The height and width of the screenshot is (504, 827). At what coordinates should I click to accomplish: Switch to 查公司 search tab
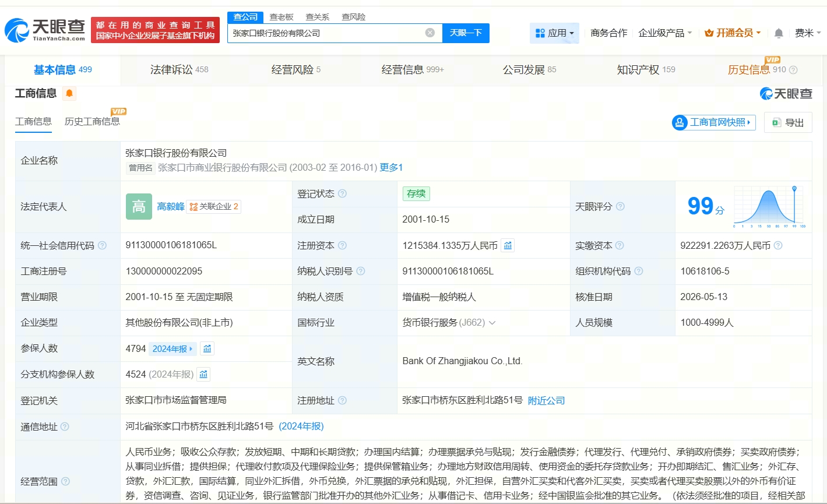[245, 17]
